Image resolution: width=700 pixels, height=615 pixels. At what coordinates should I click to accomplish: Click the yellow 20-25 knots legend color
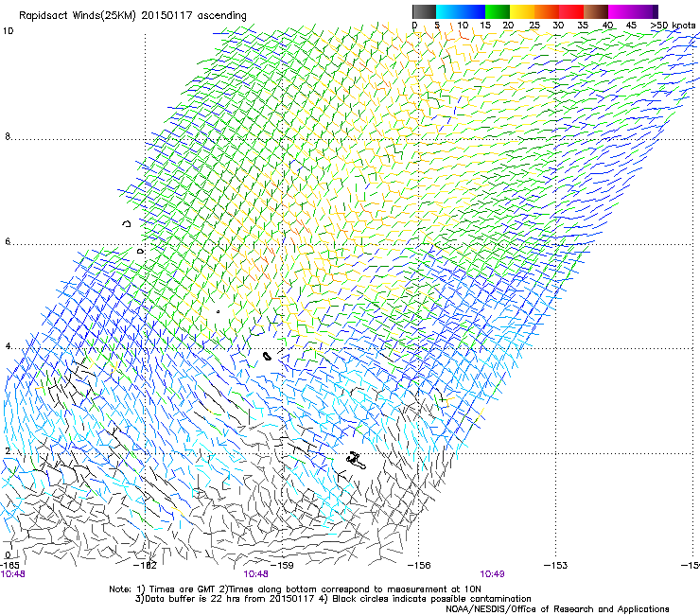522,11
